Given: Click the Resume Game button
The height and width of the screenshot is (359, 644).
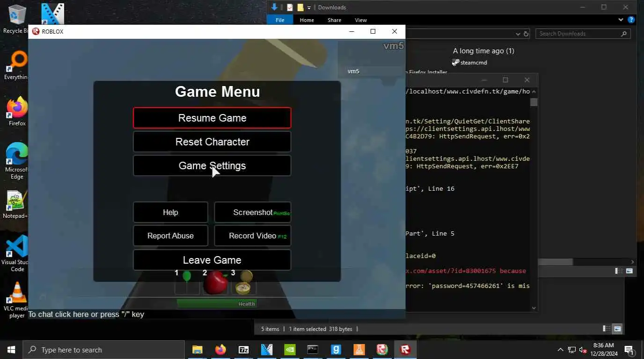Looking at the screenshot, I should [x=212, y=118].
